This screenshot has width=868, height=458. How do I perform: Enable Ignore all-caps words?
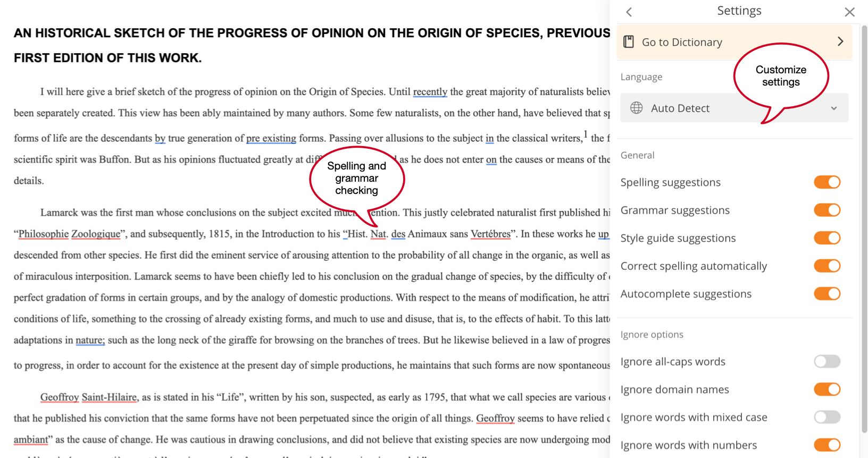coord(827,362)
